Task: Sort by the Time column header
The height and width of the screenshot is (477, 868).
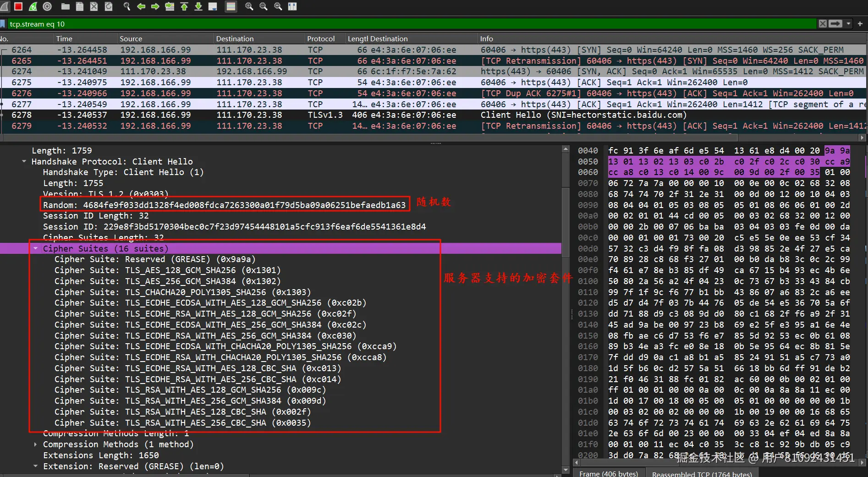Action: pyautogui.click(x=85, y=39)
